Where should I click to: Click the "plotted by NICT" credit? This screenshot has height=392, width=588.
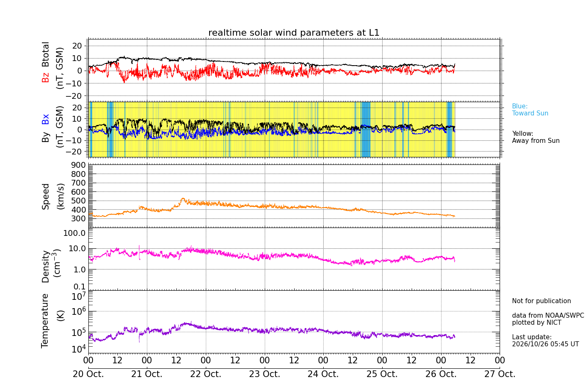pyautogui.click(x=537, y=323)
